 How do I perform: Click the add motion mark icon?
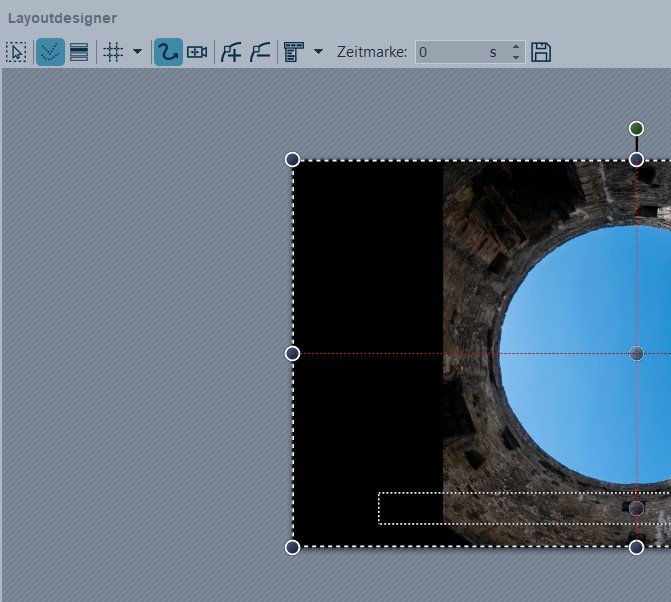(x=231, y=52)
